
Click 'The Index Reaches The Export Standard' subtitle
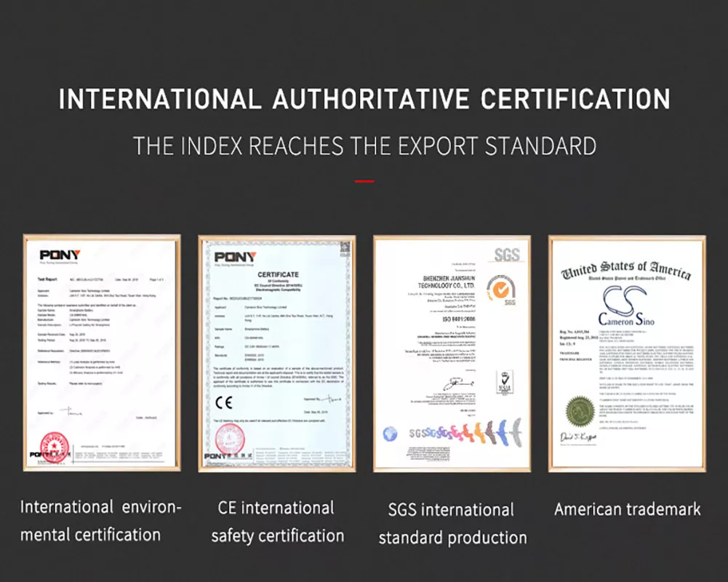[x=364, y=145]
